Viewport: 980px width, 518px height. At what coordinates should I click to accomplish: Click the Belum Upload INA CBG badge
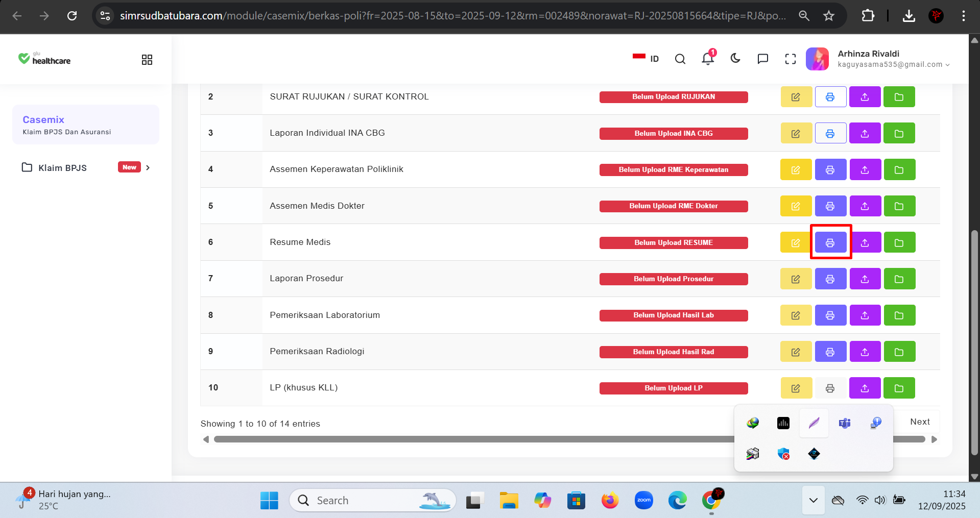point(674,133)
